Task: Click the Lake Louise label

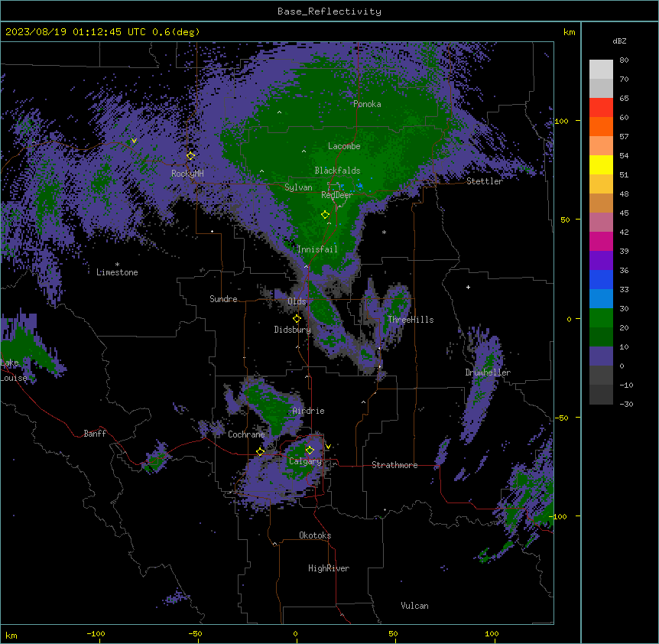Action: coord(14,370)
